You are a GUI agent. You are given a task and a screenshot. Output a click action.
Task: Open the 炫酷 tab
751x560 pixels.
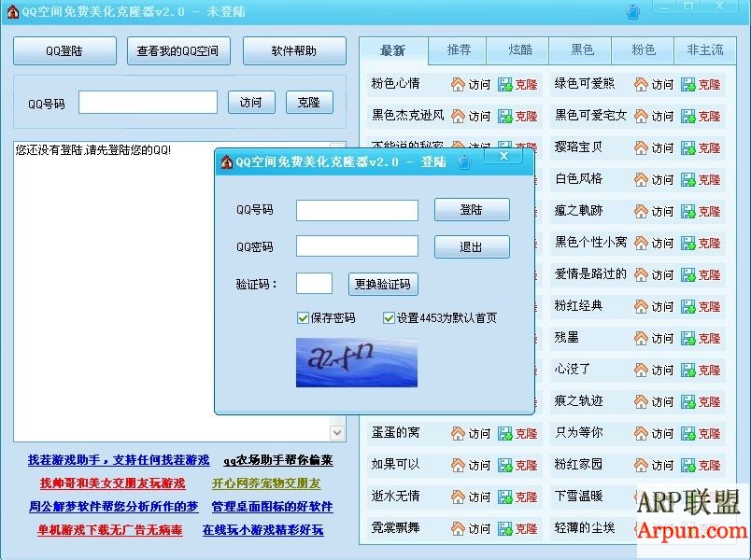coord(519,49)
